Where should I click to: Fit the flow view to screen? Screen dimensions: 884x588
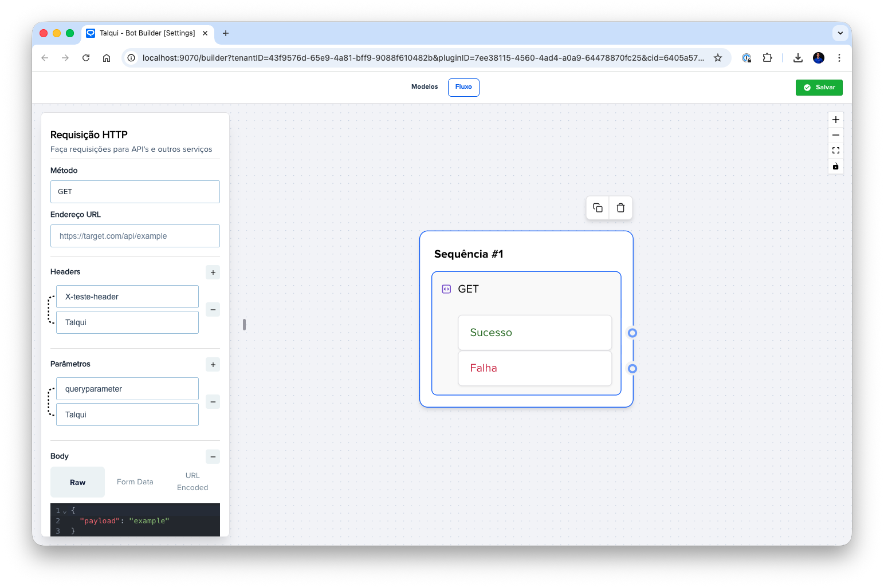[x=836, y=151]
